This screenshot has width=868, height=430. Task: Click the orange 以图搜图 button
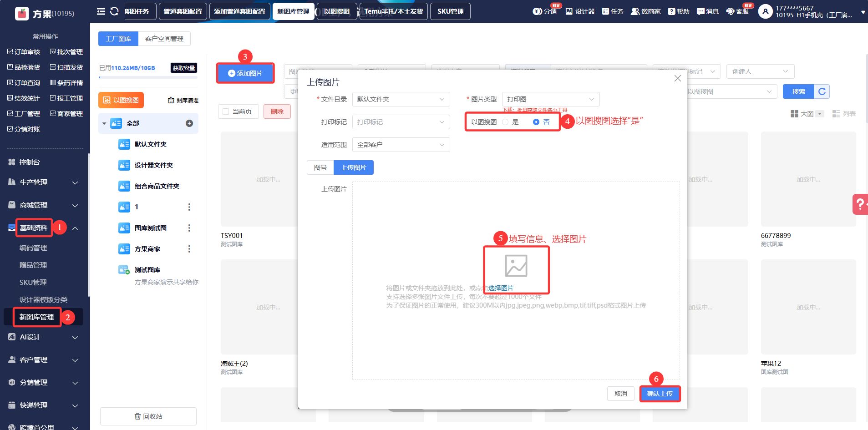[x=121, y=100]
